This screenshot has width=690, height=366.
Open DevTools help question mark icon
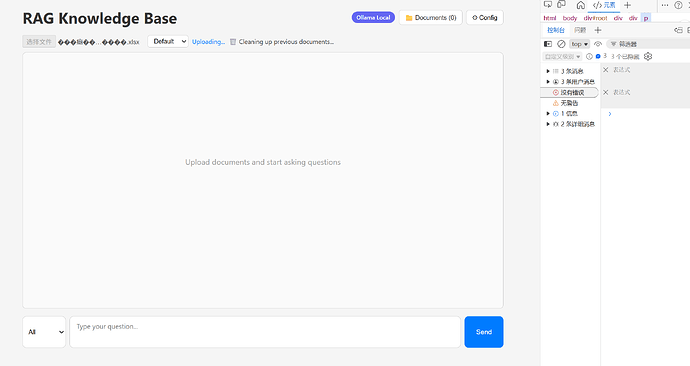679,5
